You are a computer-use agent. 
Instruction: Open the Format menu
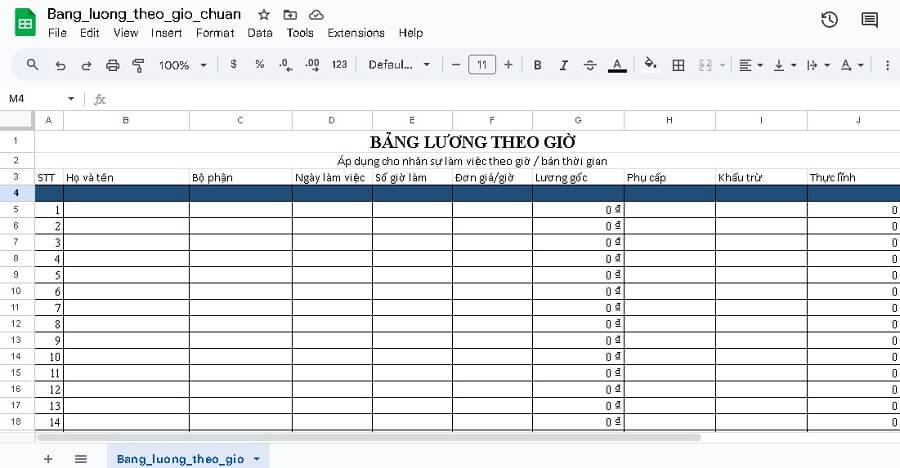(215, 33)
